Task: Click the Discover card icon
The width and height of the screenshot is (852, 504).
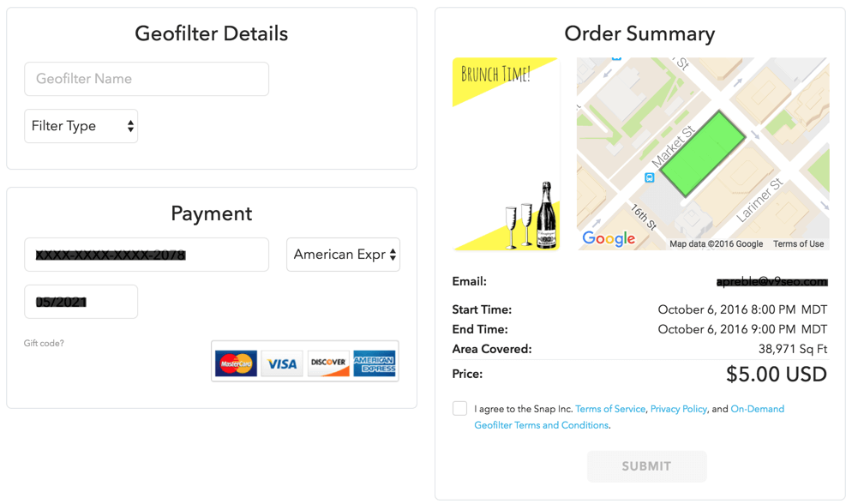Action: click(328, 363)
